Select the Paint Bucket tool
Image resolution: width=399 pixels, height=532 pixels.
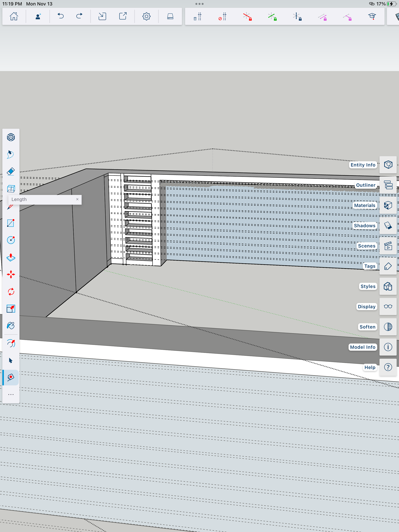(x=11, y=326)
